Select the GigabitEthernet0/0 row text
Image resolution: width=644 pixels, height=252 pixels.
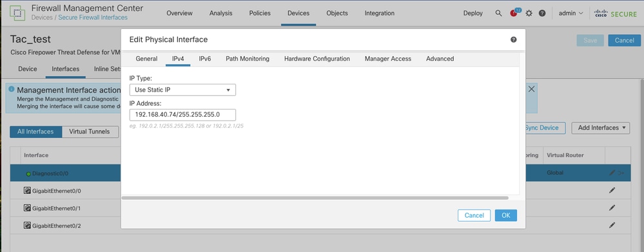click(57, 191)
